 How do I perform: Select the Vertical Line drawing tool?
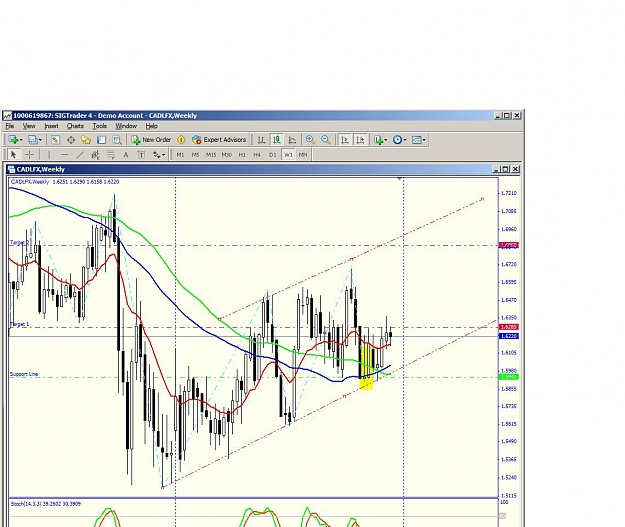point(49,155)
